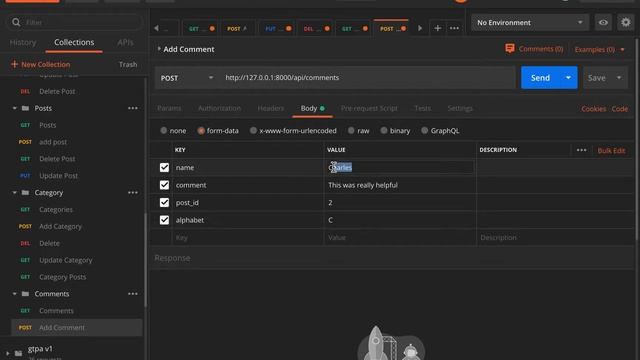Collapse the Category folder

pos(14,193)
